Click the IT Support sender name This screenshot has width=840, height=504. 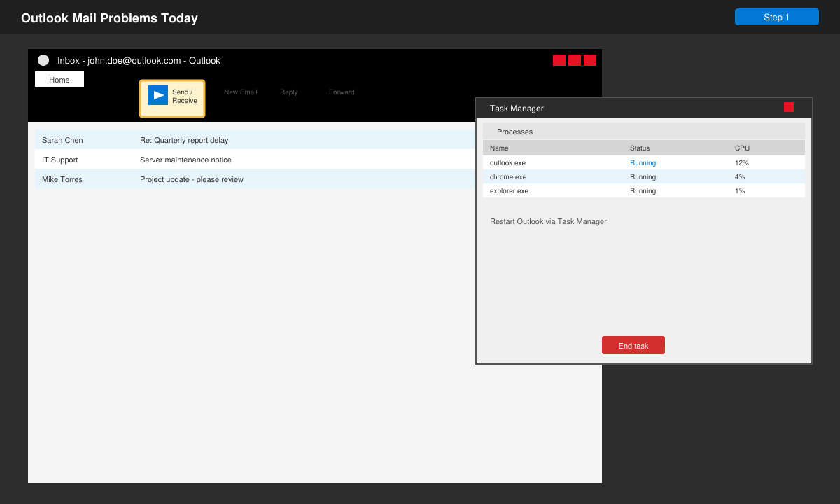point(60,160)
